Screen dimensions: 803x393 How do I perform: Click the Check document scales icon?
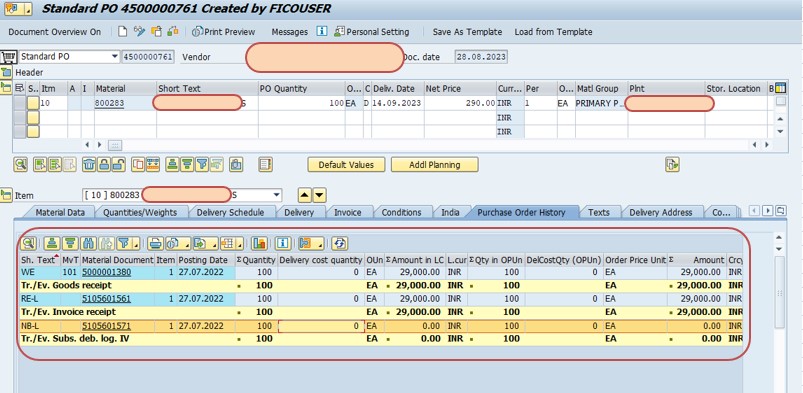point(173,32)
